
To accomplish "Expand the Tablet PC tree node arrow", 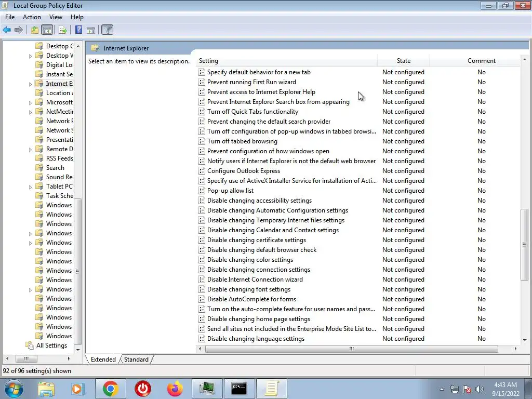I will [x=30, y=187].
